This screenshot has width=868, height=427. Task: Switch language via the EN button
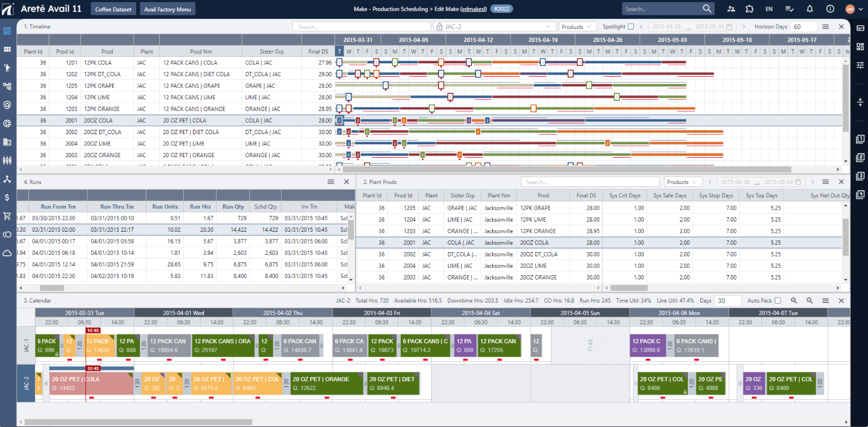(769, 9)
